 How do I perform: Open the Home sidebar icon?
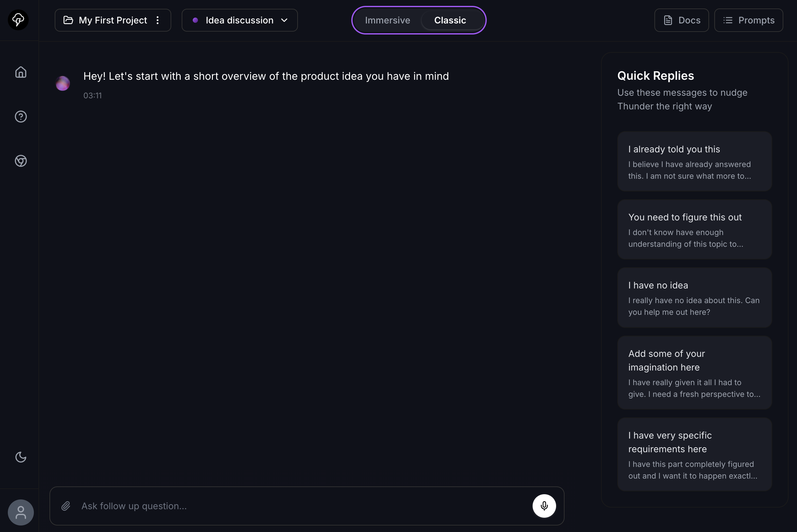coord(21,72)
